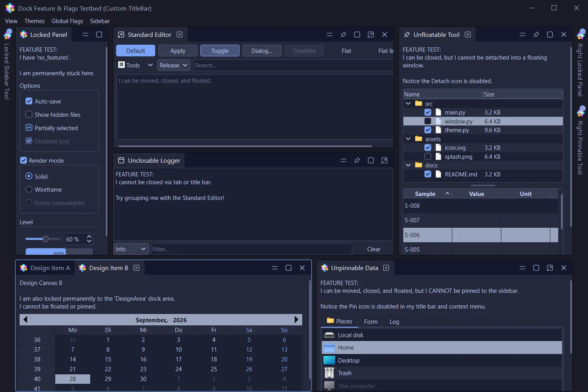Click the Flat button
588x392 pixels.
347,51
